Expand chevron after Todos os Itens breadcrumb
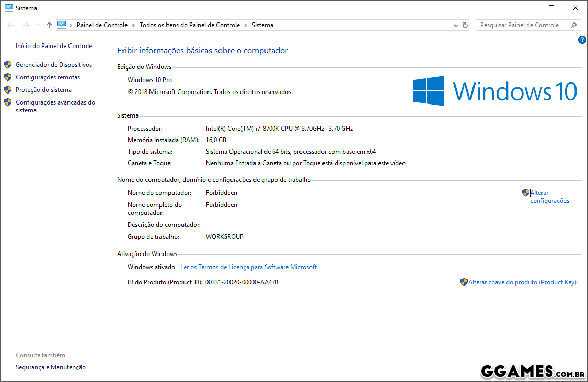This screenshot has height=382, width=588. point(246,25)
